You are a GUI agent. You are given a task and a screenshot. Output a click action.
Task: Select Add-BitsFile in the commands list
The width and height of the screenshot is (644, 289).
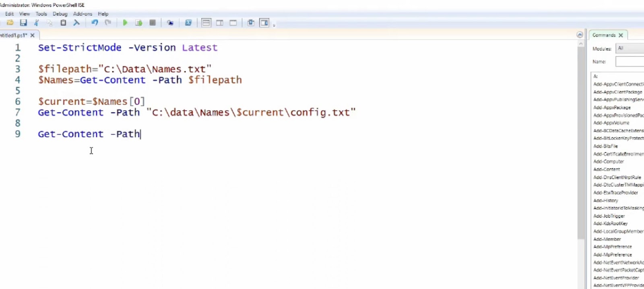tap(605, 146)
